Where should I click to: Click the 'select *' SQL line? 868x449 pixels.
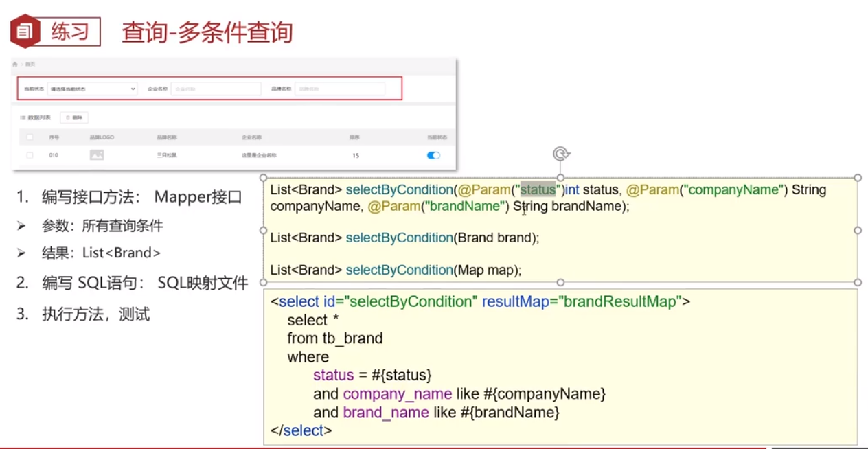(x=313, y=320)
